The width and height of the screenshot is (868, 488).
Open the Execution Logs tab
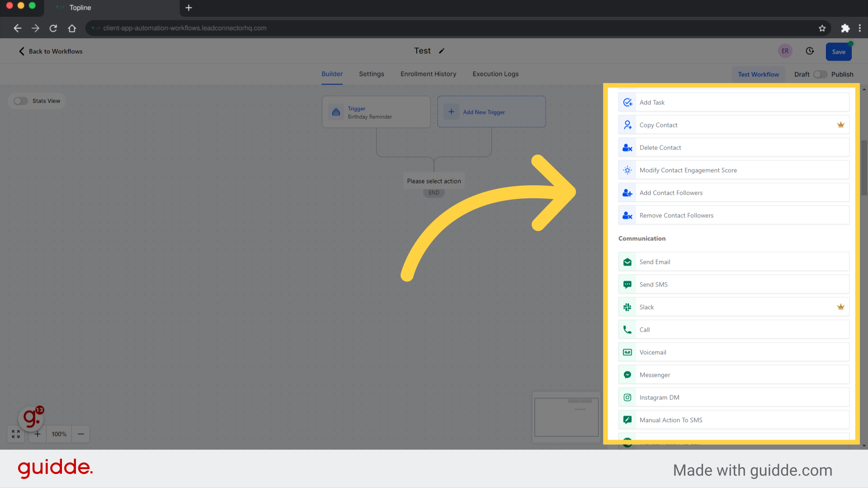[x=495, y=74]
